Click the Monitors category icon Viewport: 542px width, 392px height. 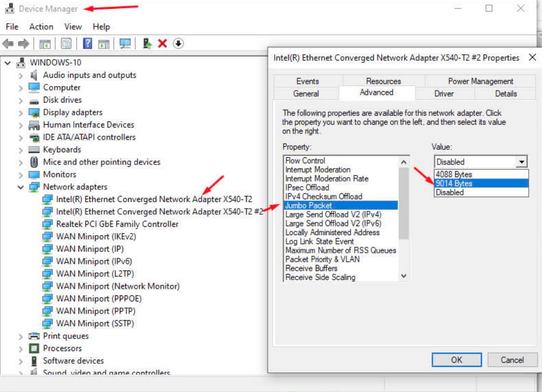(34, 174)
